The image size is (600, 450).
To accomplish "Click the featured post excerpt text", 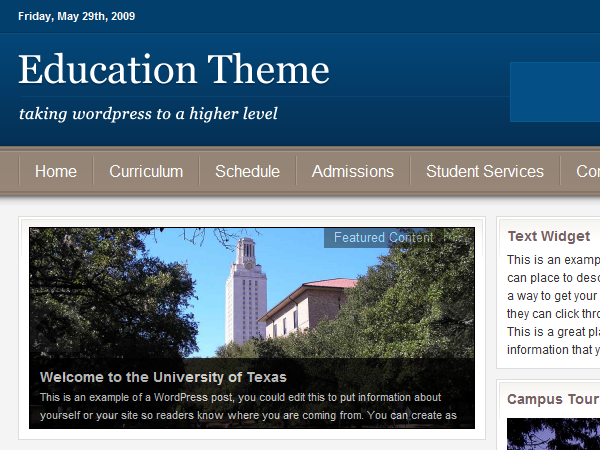I will tap(248, 406).
